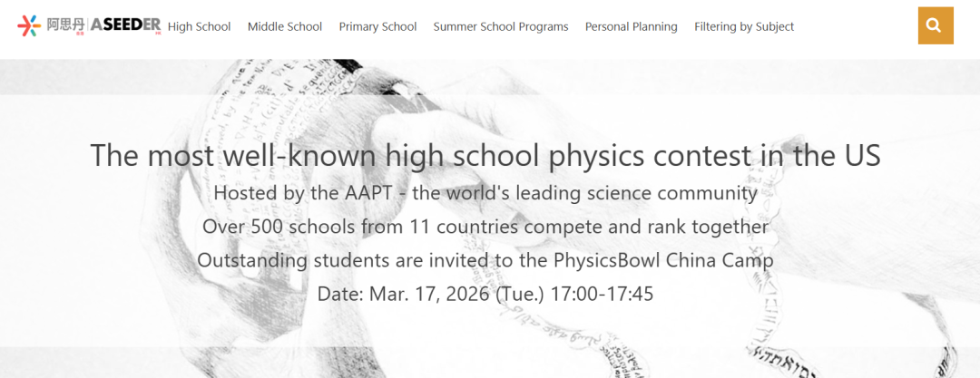Open the Personal Planning menu

pos(631,27)
